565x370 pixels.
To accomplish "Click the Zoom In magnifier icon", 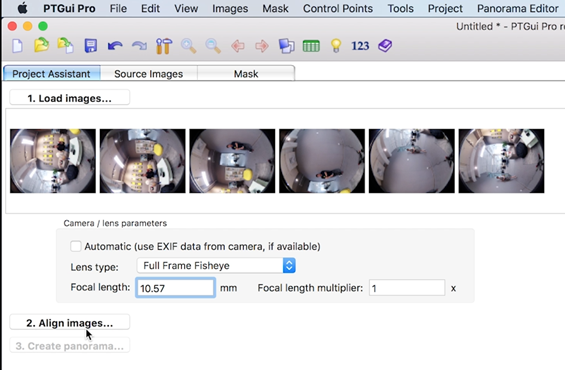I will point(188,46).
